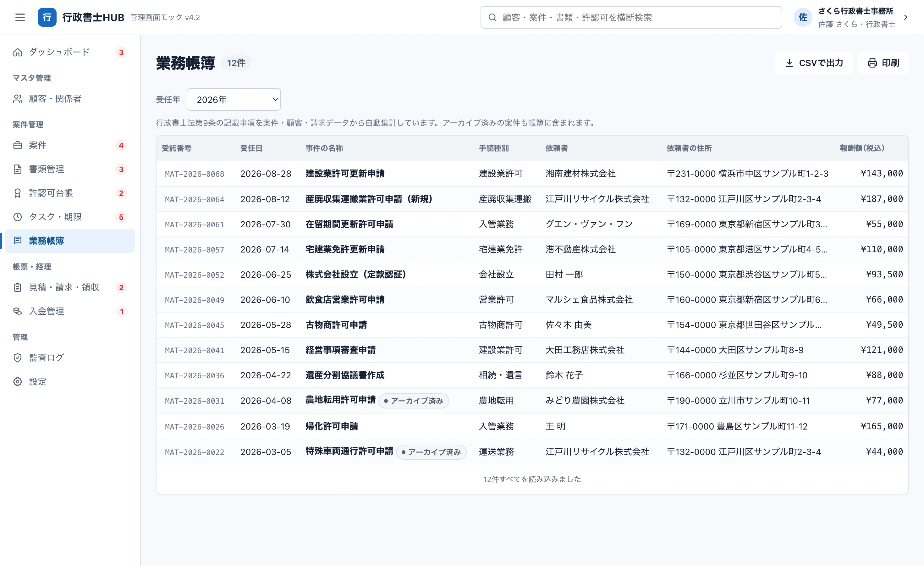Viewport: 924px width, 566px height.
Task: Click receipt number MAT-2026-0057
Action: point(195,249)
